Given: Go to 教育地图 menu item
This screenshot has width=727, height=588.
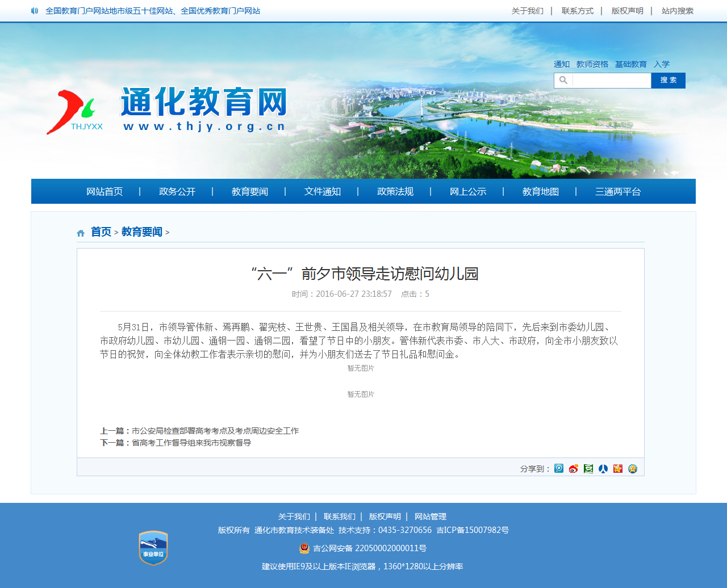Looking at the screenshot, I should tap(541, 191).
